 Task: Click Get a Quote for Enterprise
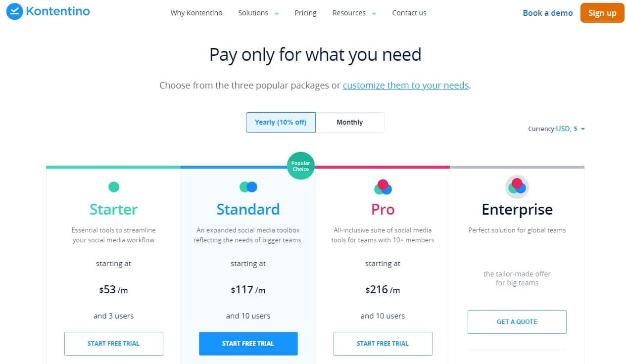(517, 321)
